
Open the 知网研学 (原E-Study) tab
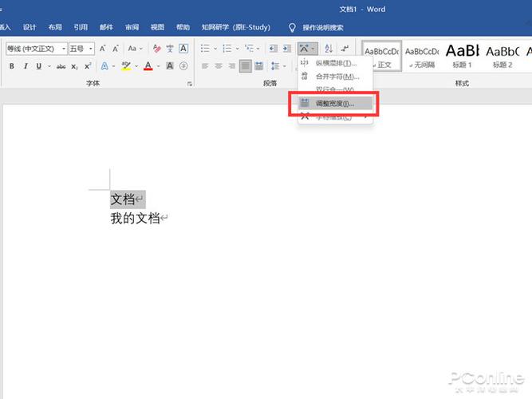tap(236, 27)
